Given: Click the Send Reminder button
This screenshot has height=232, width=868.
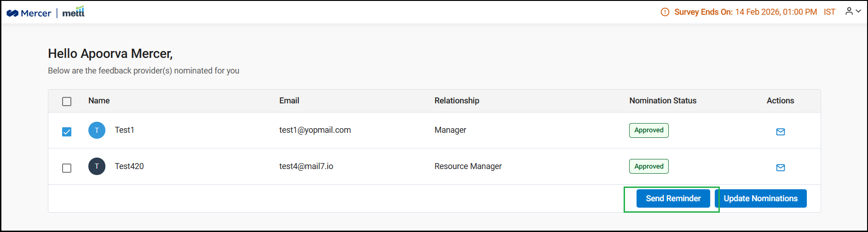Looking at the screenshot, I should 673,198.
